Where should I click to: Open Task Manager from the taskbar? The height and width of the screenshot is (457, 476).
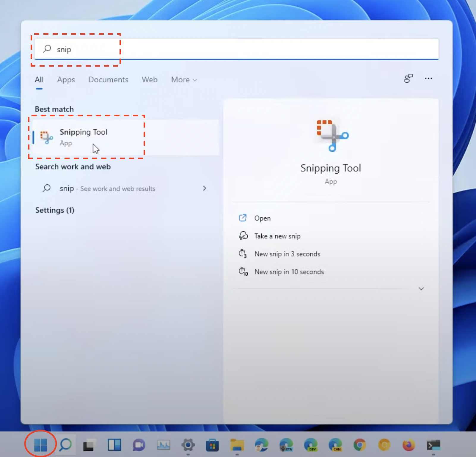click(163, 445)
